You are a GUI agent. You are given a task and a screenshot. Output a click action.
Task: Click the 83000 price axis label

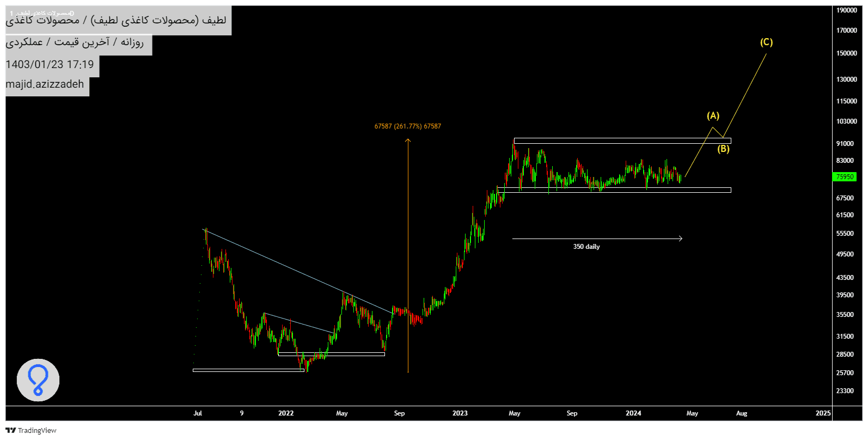coord(845,161)
